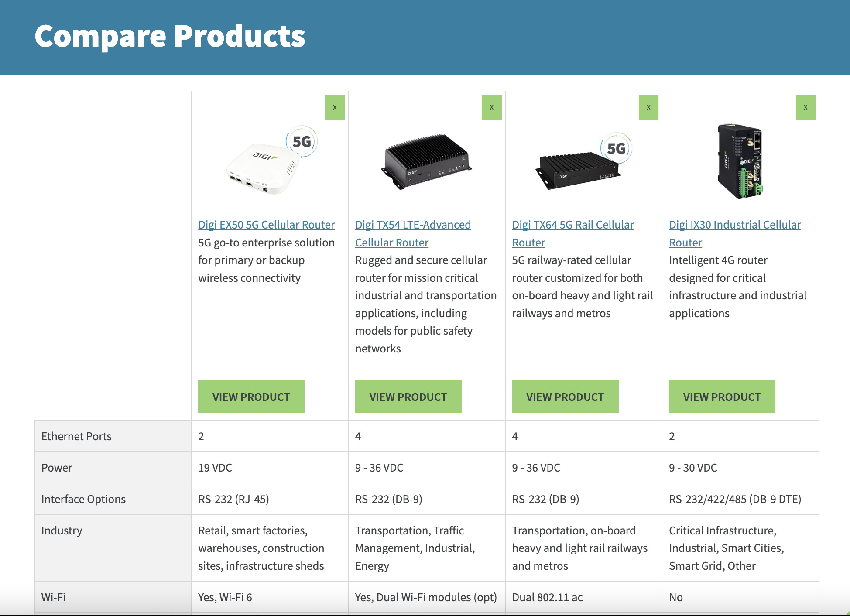Click View Product under Digi TX54
This screenshot has width=850, height=616.
click(408, 397)
